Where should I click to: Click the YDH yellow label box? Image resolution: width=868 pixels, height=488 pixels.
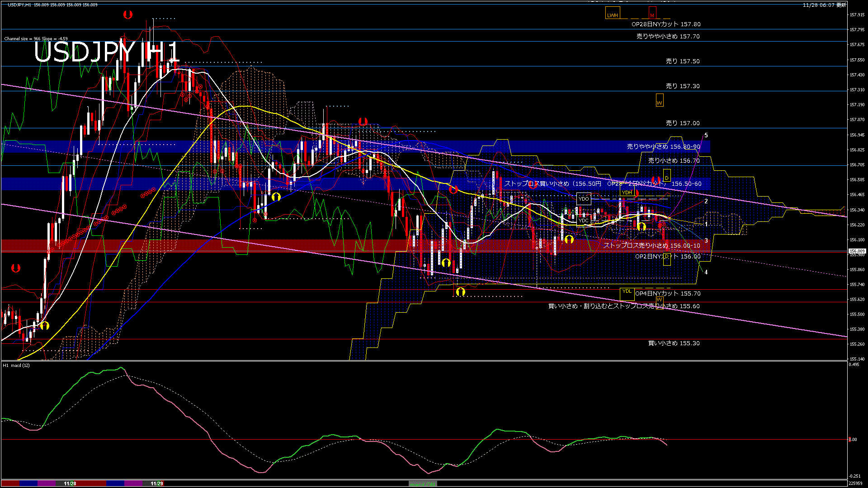[x=627, y=192]
